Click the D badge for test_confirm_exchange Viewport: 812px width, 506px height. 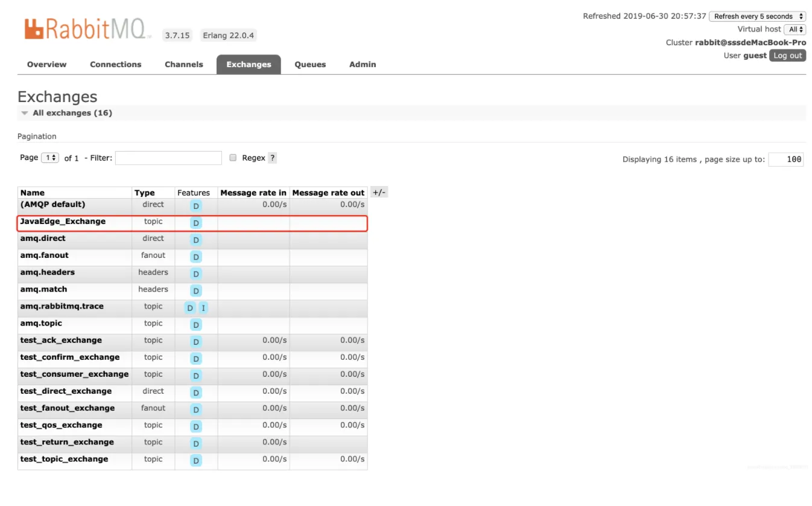195,359
